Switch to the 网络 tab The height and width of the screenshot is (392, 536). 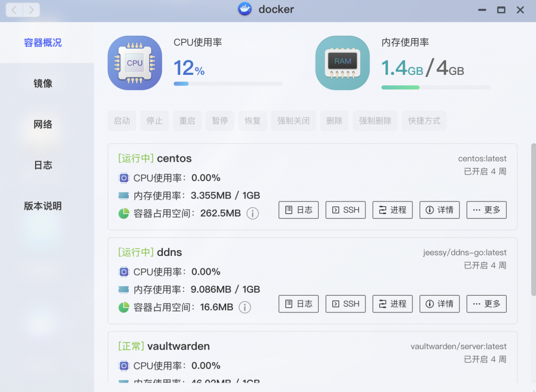point(43,125)
